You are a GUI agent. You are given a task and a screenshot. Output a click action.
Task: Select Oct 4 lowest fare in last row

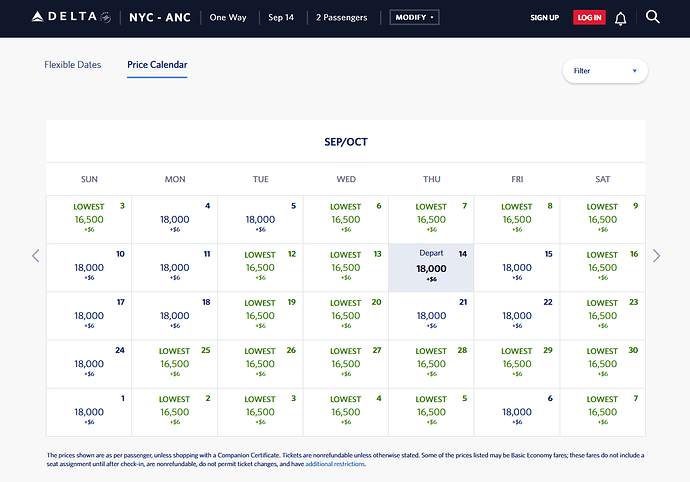(346, 412)
